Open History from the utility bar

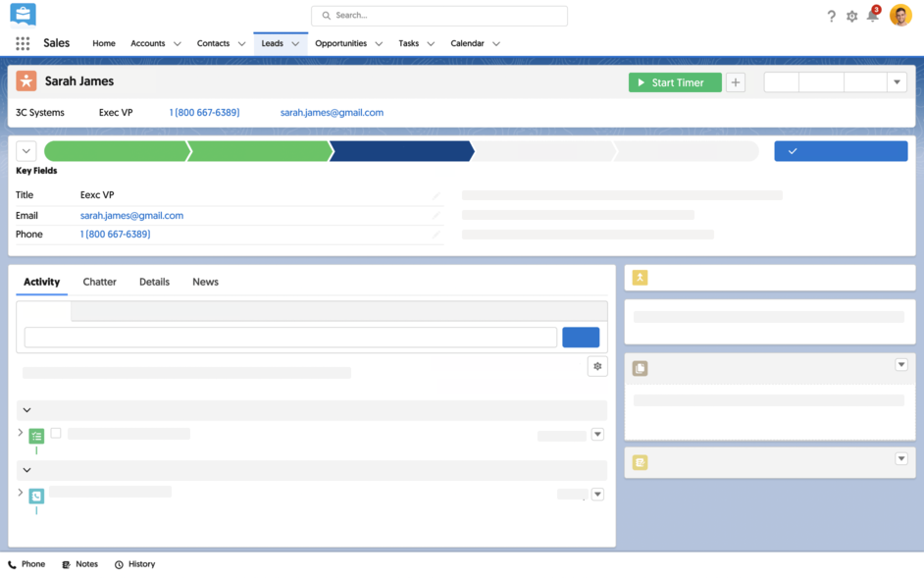134,563
